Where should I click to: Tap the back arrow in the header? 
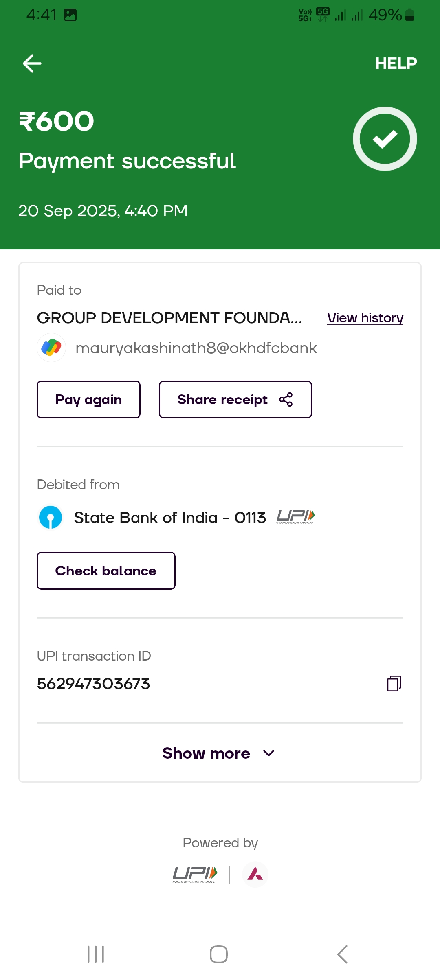click(x=32, y=63)
